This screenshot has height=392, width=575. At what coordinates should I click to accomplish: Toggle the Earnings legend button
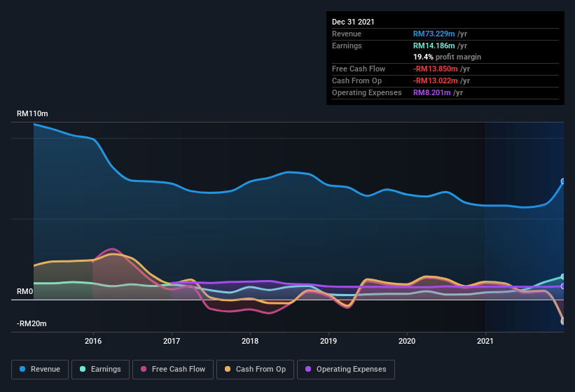tap(100, 370)
